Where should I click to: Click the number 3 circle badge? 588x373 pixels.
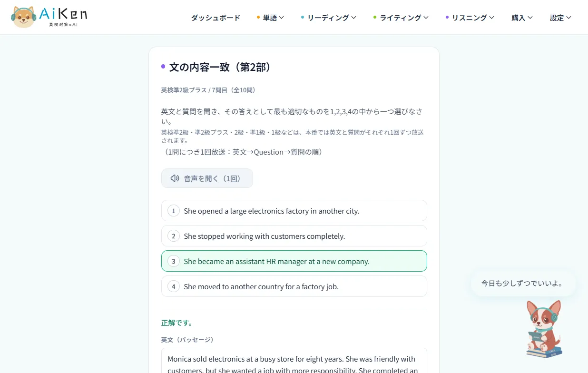[x=174, y=261]
